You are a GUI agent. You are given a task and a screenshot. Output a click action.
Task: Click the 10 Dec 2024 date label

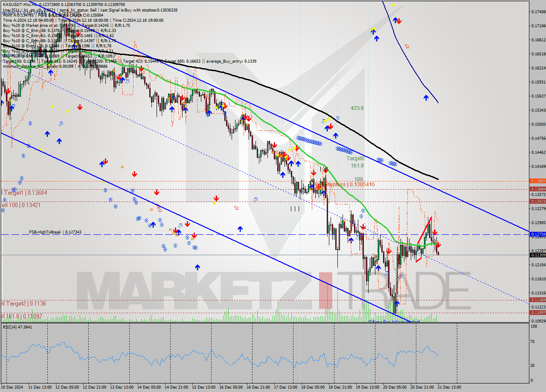pyautogui.click(x=12, y=387)
